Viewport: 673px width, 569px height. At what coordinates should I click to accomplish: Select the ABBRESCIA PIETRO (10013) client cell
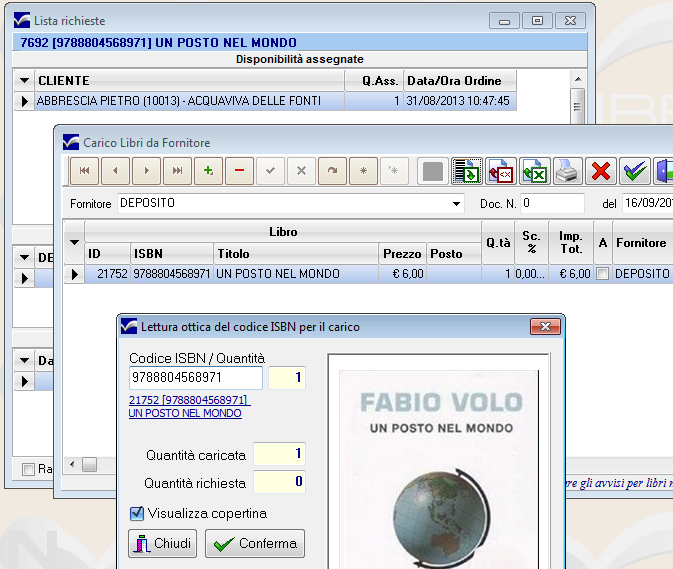189,101
